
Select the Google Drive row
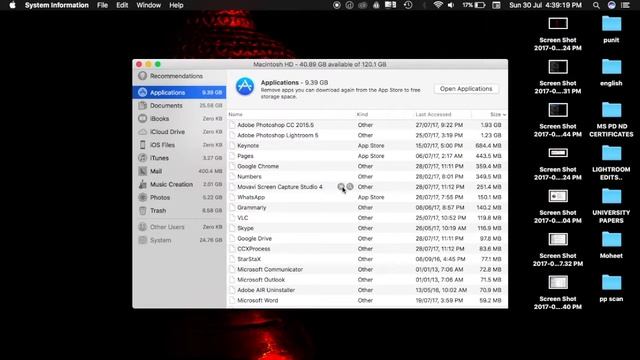pos(367,238)
